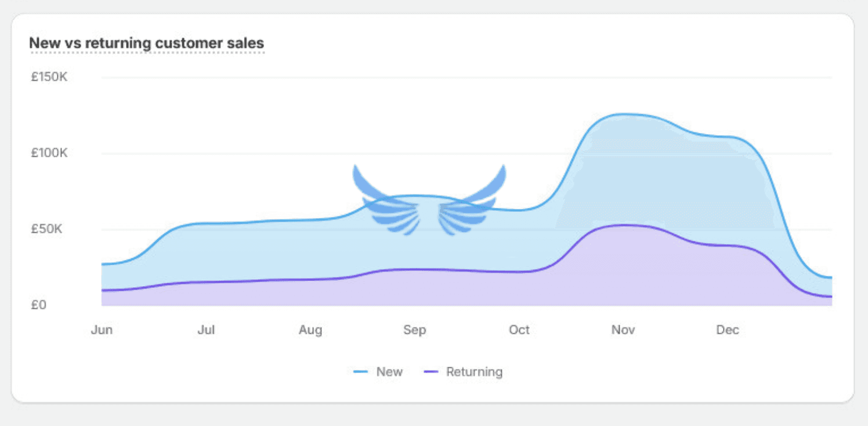The width and height of the screenshot is (868, 426).
Task: Toggle the Returning series legend item
Action: 463,372
